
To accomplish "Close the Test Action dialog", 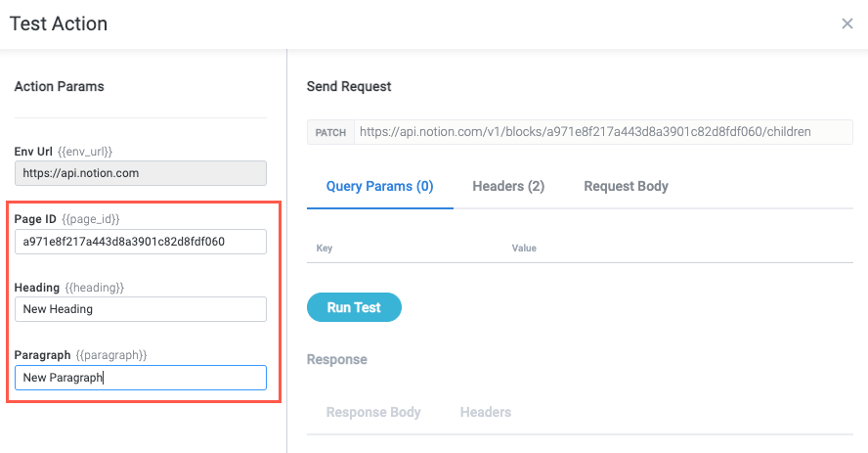I will tap(847, 23).
